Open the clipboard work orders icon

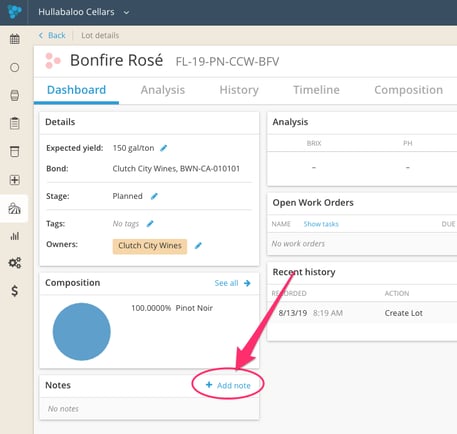pyautogui.click(x=14, y=123)
